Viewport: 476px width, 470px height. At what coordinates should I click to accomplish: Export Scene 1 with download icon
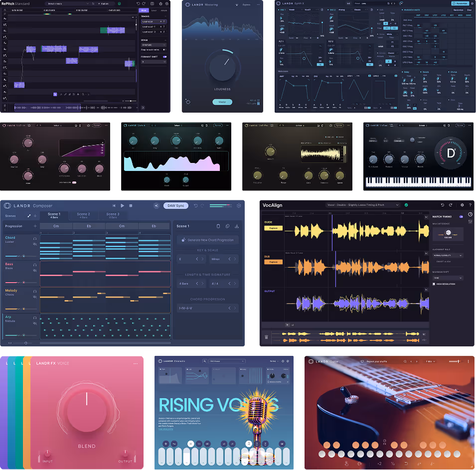tap(237, 226)
